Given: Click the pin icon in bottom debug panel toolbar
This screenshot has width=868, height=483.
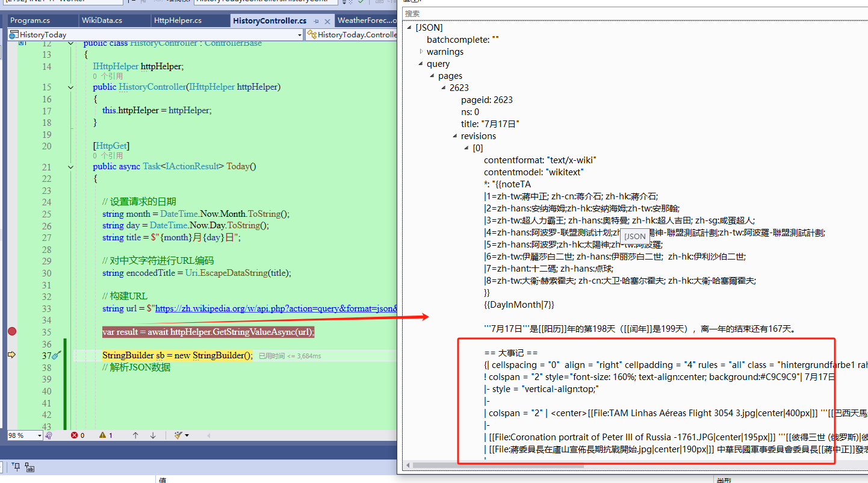Looking at the screenshot, I should click(x=16, y=467).
